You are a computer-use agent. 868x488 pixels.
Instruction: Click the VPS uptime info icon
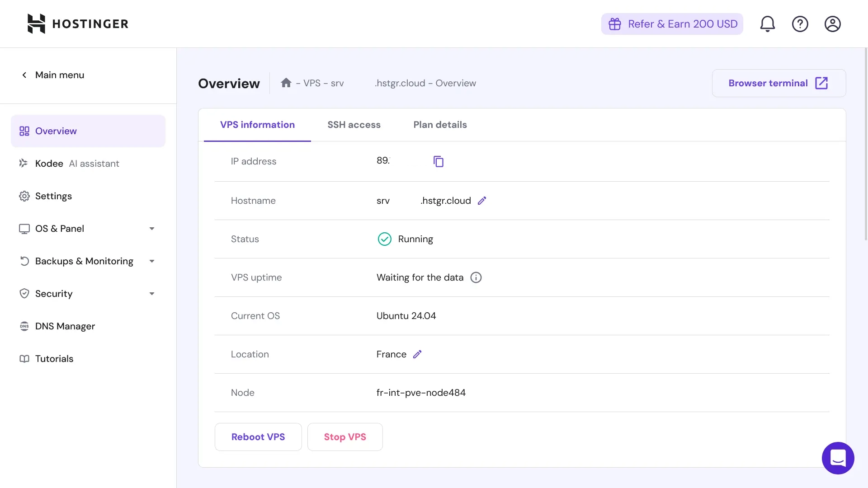pos(476,277)
